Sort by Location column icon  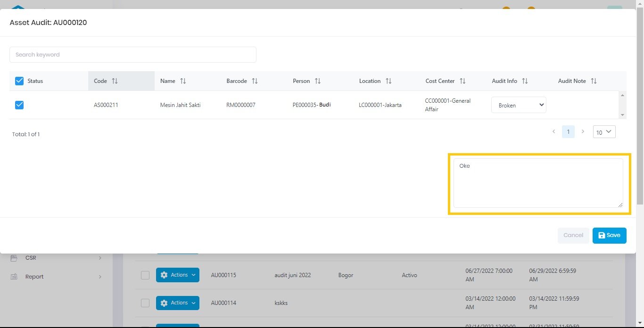pyautogui.click(x=388, y=81)
